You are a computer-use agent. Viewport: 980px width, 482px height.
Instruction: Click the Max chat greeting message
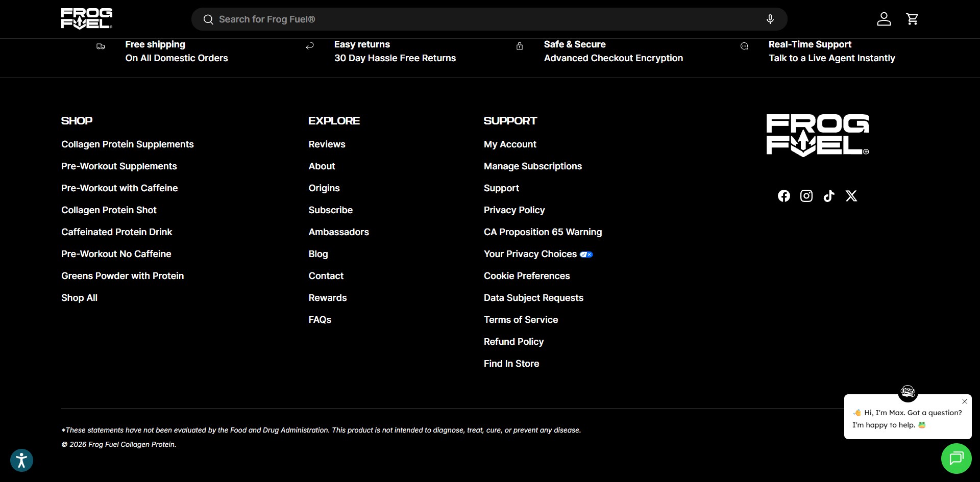pyautogui.click(x=907, y=419)
